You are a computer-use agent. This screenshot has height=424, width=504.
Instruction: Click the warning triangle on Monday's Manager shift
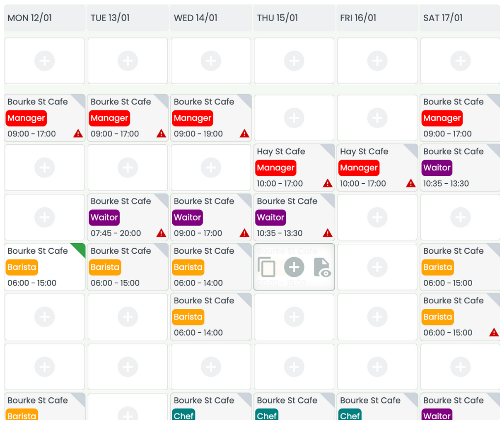(78, 133)
